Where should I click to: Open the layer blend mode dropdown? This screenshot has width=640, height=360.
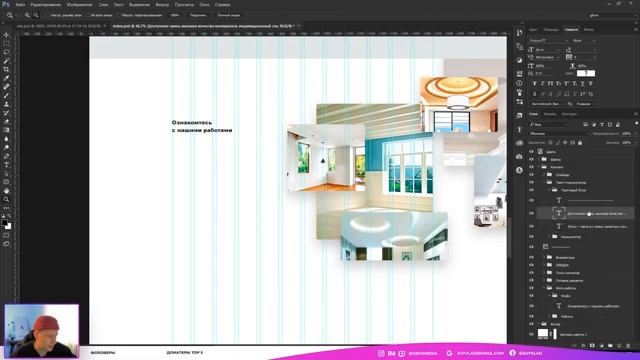coord(559,133)
